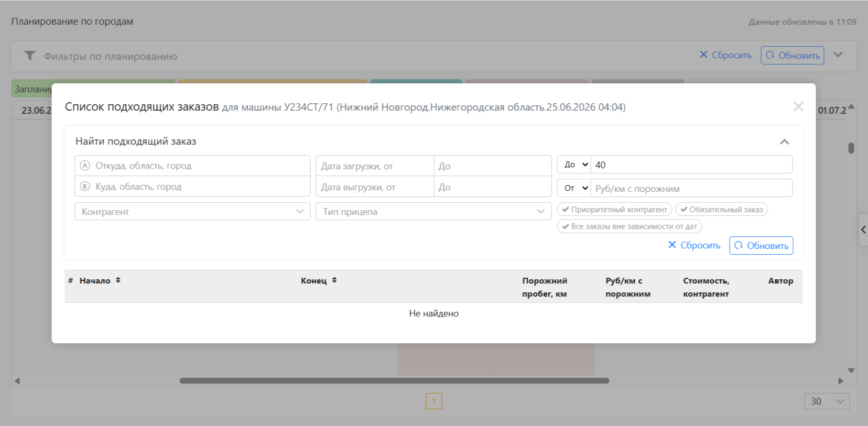Click the horizontal scrollbar right arrow

coord(841,381)
